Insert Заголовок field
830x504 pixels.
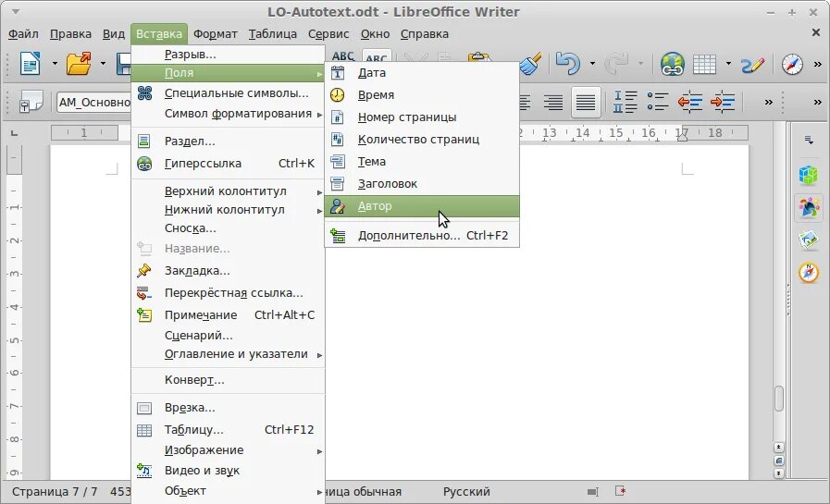(422, 184)
